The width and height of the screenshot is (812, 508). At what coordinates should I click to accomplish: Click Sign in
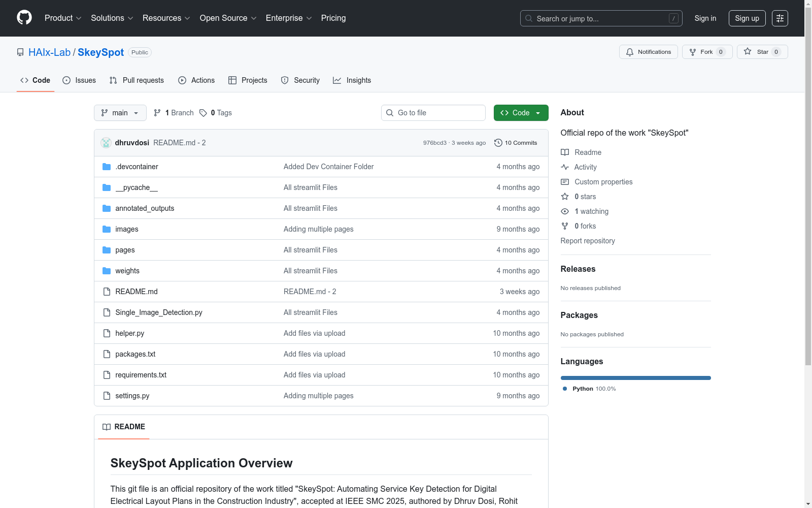pyautogui.click(x=705, y=18)
